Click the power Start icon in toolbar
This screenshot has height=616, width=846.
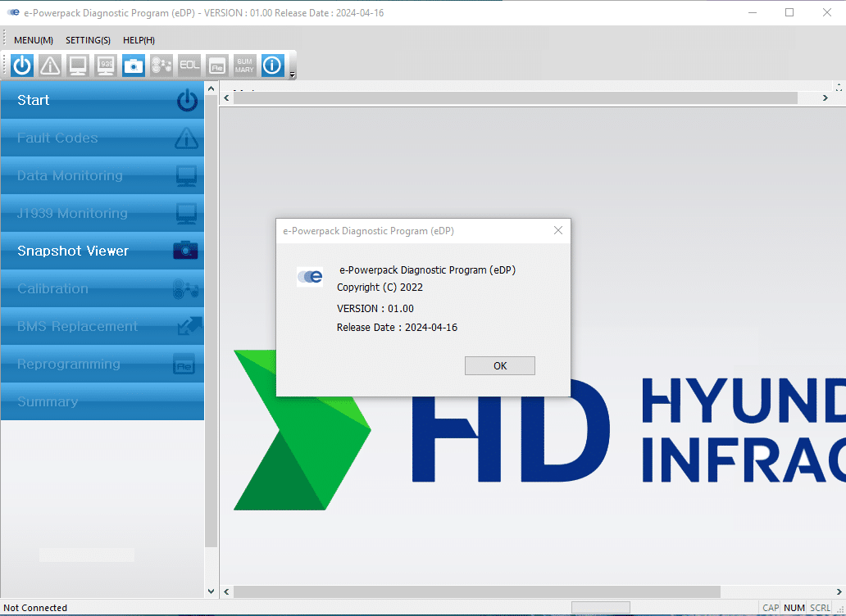tap(22, 66)
